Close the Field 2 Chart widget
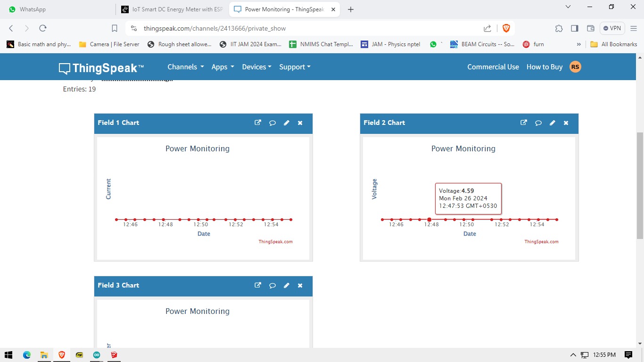 point(566,123)
